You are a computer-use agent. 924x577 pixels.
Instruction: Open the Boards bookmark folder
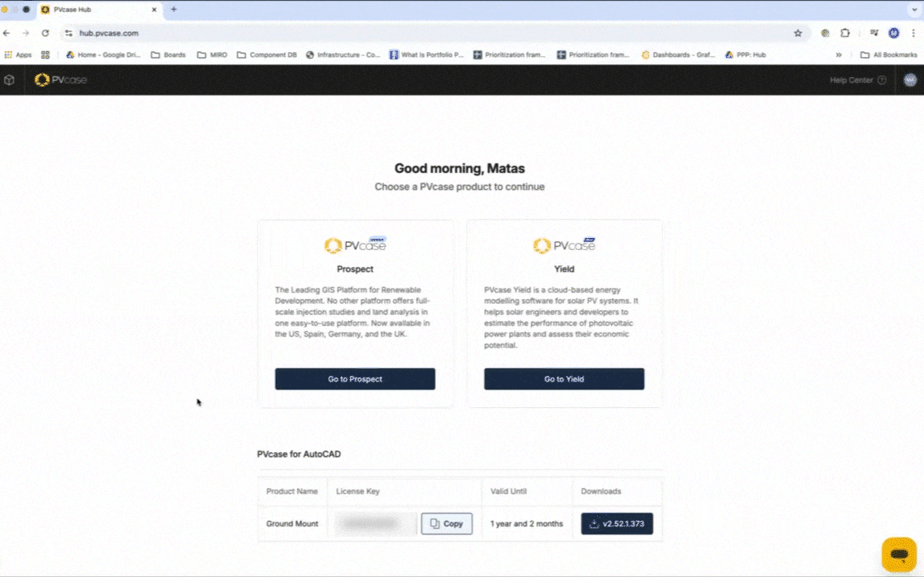point(168,54)
